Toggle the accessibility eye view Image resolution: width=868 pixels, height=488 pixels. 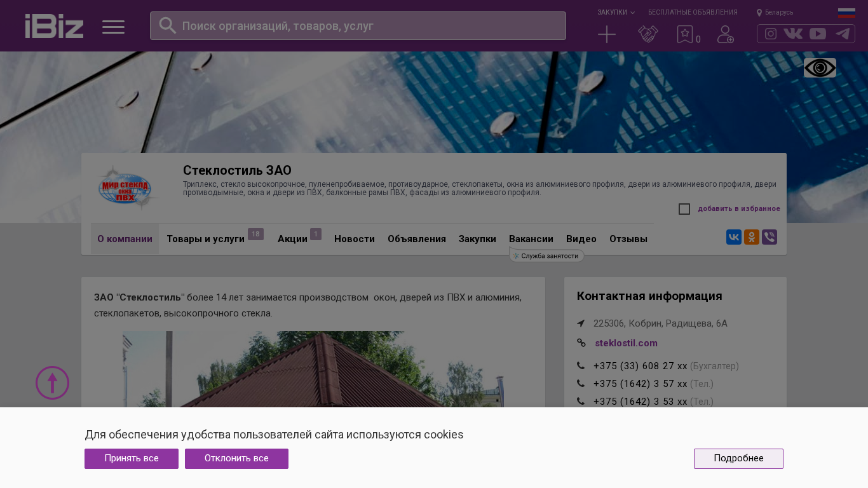(x=820, y=67)
